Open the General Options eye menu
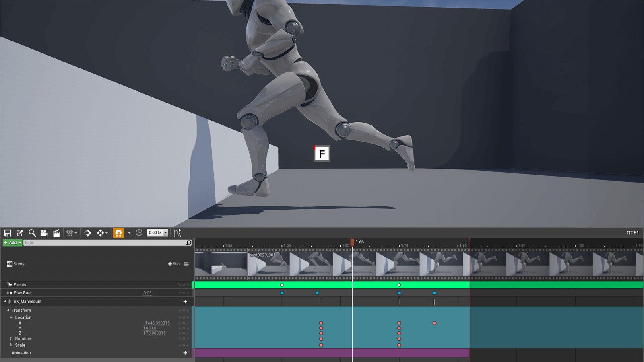Screen dimensions: 644x362 coord(70,232)
